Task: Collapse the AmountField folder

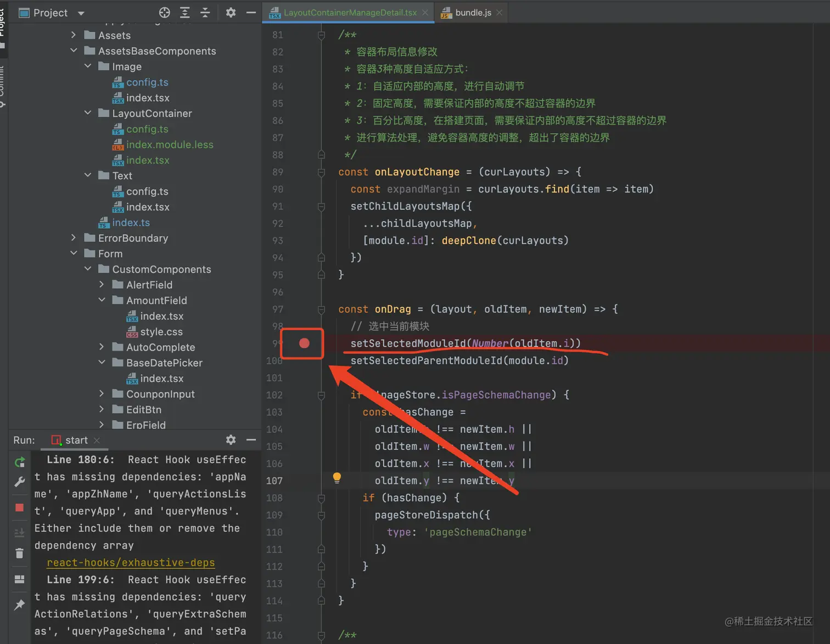Action: (102, 300)
